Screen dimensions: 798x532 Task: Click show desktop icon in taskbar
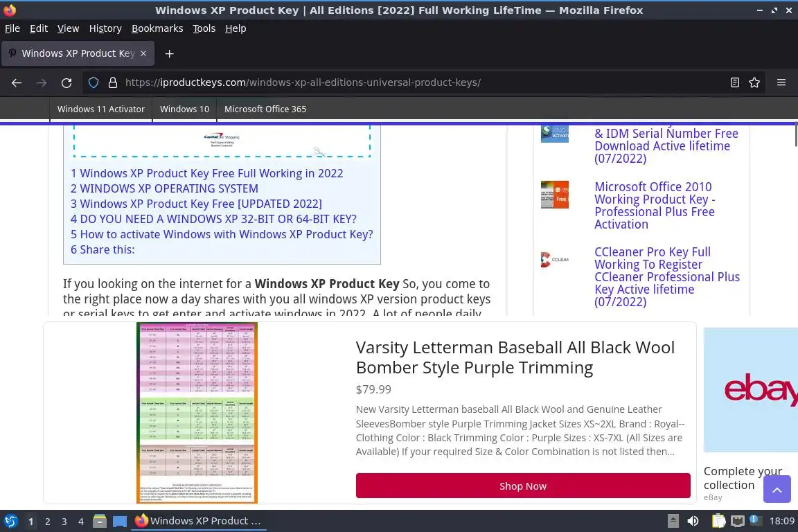click(120, 521)
